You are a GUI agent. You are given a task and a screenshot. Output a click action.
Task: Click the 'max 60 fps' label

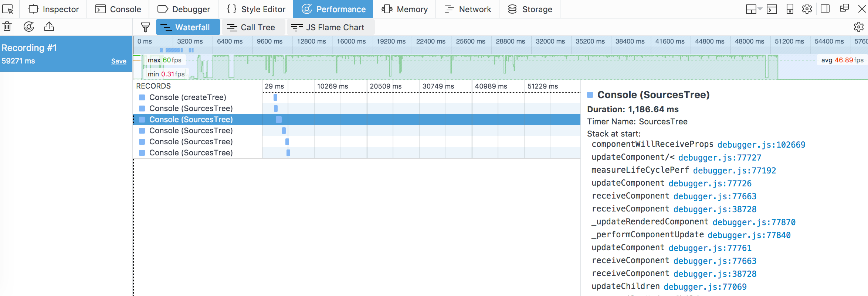coord(165,60)
